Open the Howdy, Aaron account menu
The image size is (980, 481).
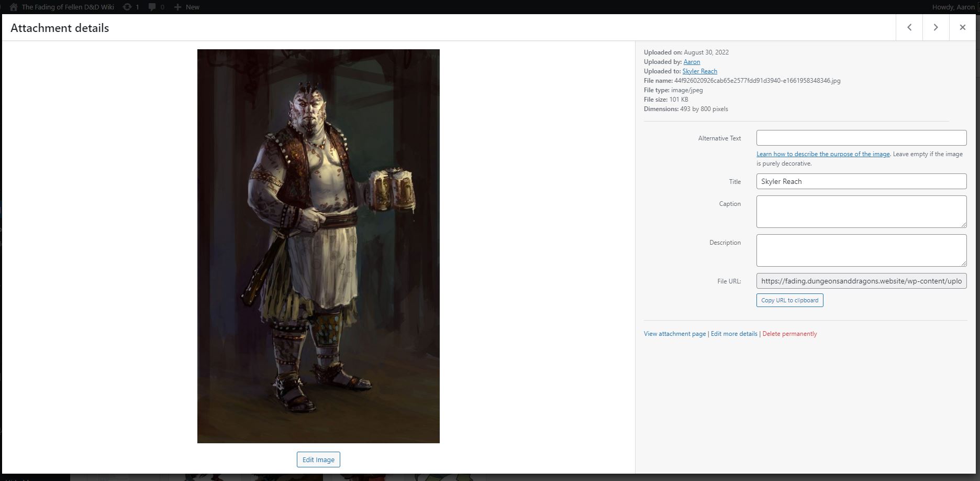pos(953,7)
